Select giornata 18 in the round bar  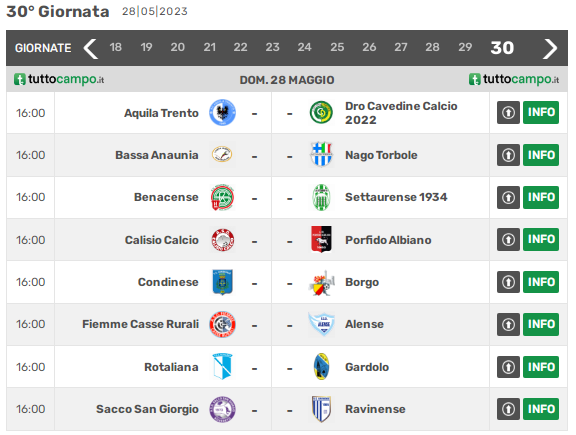[x=115, y=47]
